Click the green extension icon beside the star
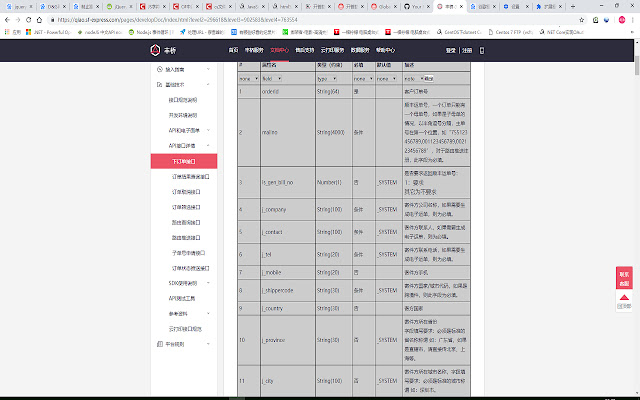 click(596, 20)
